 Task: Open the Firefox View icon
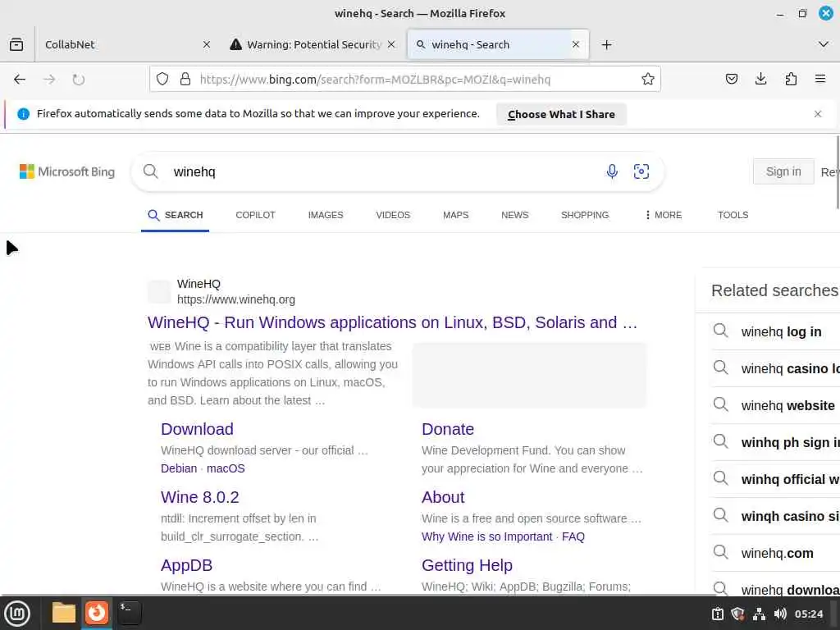16,44
